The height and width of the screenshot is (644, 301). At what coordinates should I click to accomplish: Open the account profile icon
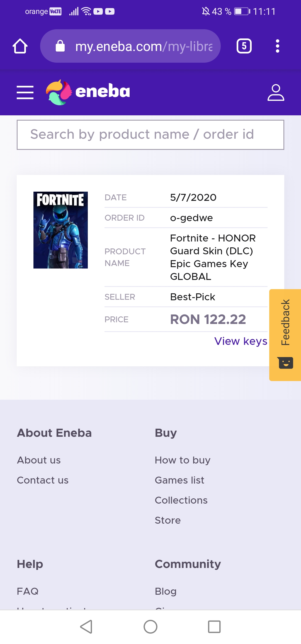click(276, 93)
